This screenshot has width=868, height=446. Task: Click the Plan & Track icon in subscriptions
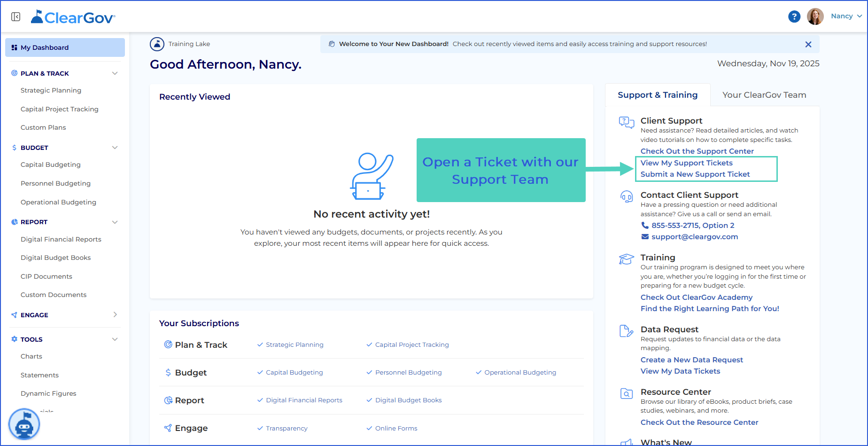pos(168,344)
